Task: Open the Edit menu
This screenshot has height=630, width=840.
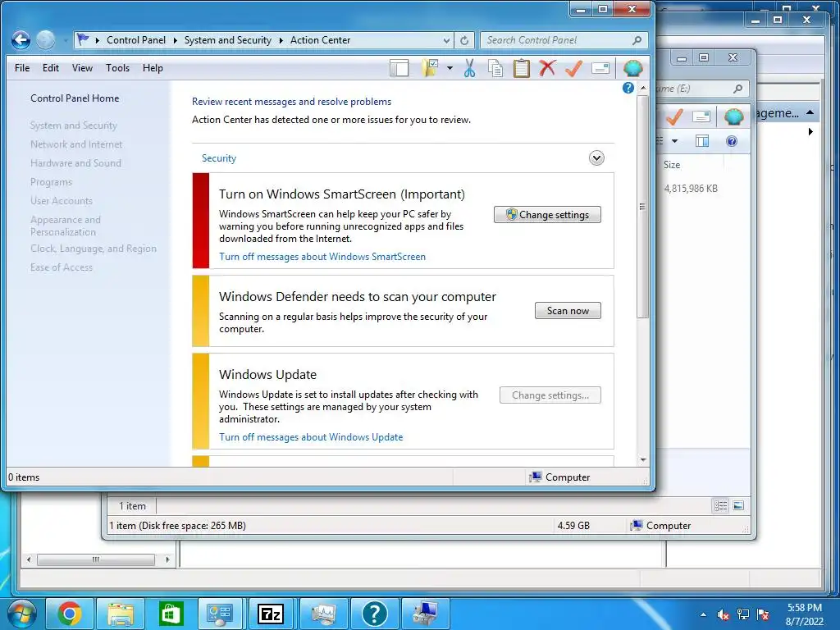Action: [x=51, y=68]
